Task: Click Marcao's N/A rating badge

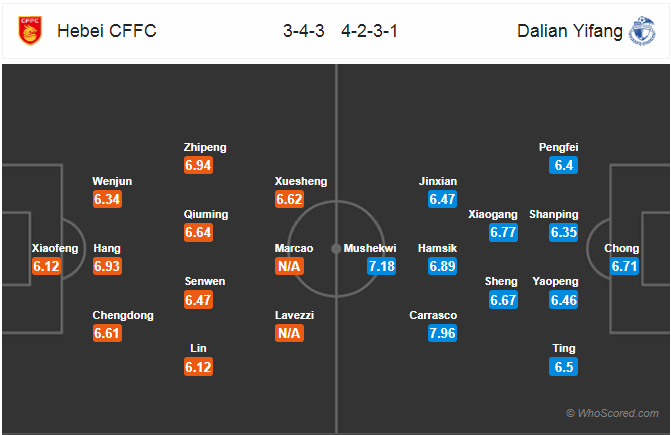Action: point(289,266)
